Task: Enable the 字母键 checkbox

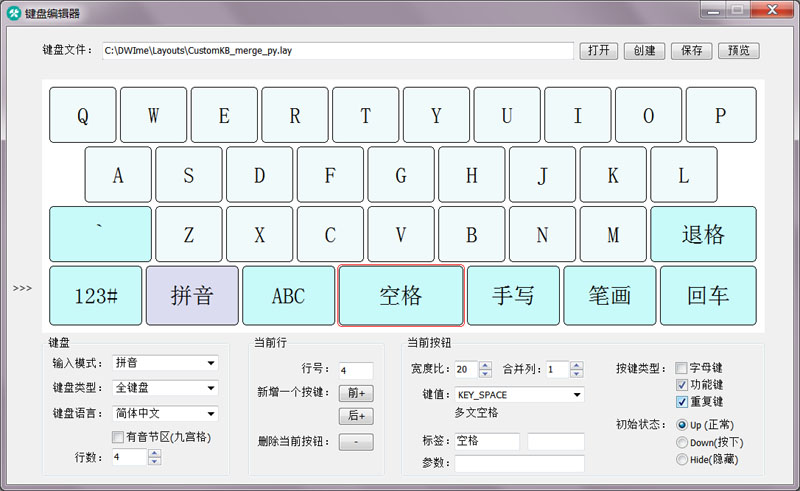Action: click(682, 367)
